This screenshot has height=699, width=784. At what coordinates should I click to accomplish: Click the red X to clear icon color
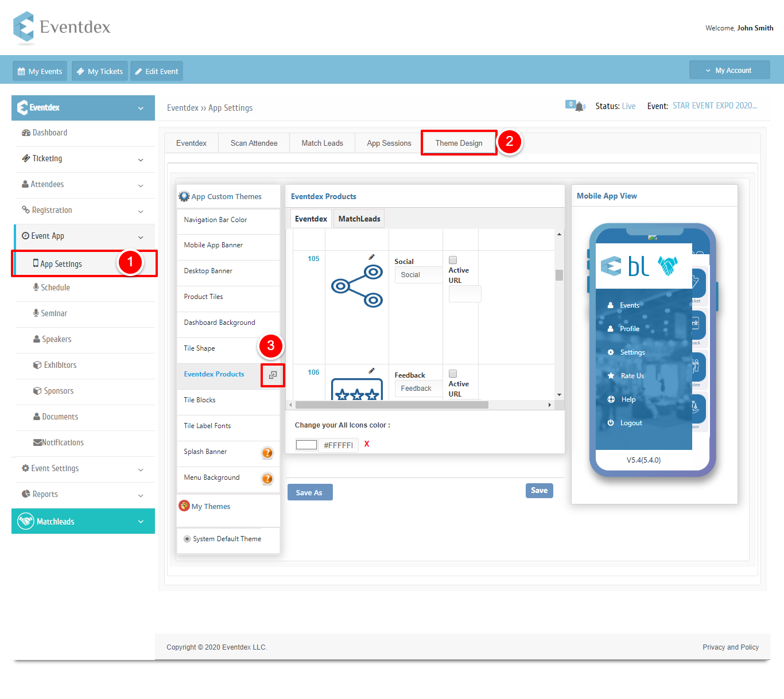367,444
